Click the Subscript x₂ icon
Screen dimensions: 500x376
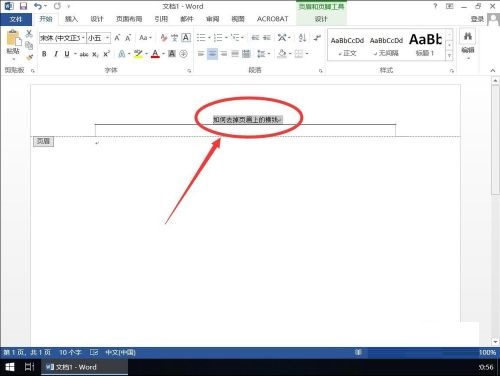coord(95,54)
